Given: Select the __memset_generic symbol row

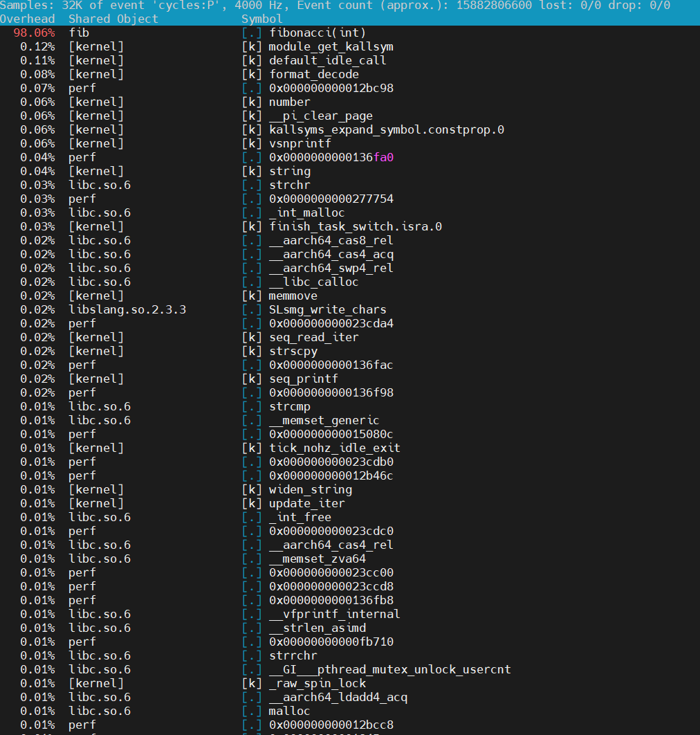Looking at the screenshot, I should tap(311, 420).
